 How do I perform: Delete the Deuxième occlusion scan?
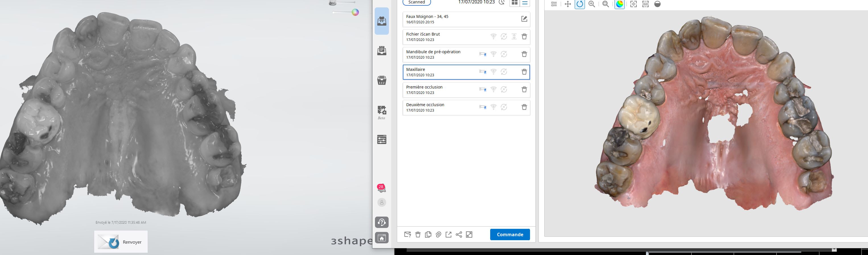click(524, 107)
